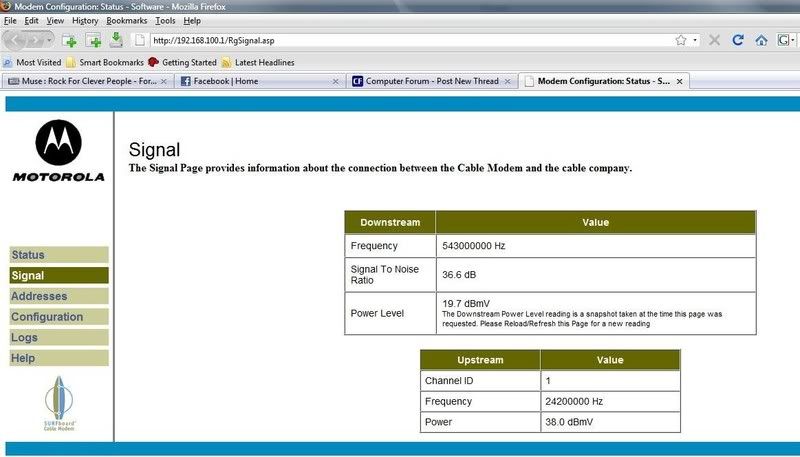This screenshot has height=457, width=800.
Task: Open the Logs page in sidebar
Action: coord(58,338)
